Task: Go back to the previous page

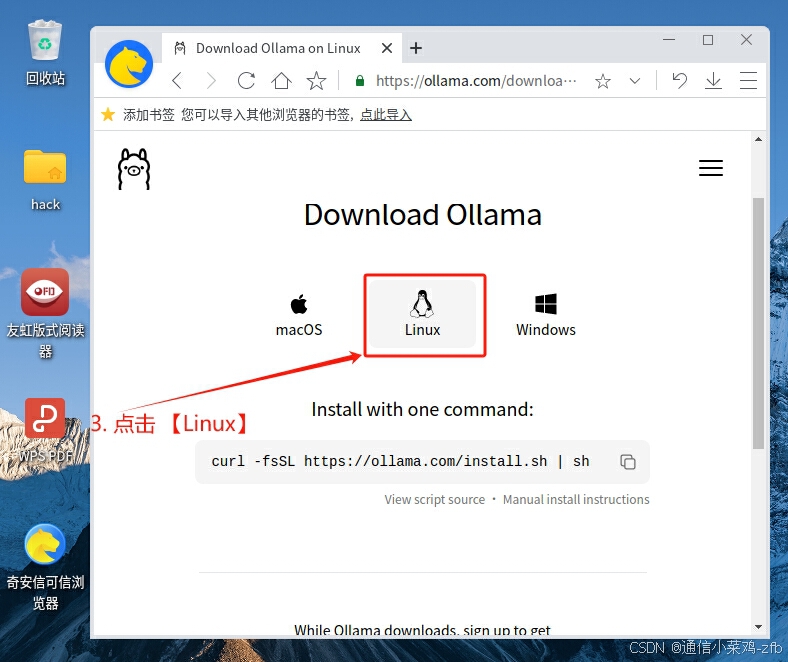Action: coord(177,80)
